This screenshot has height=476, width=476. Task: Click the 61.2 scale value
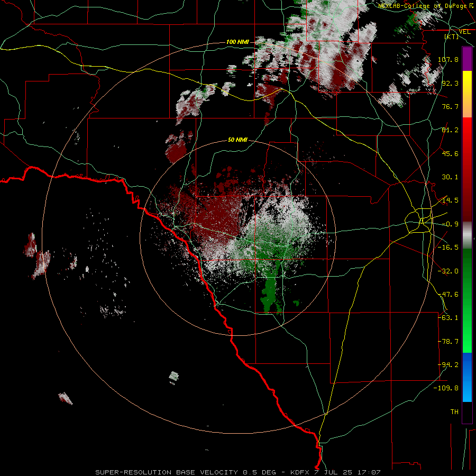450,130
